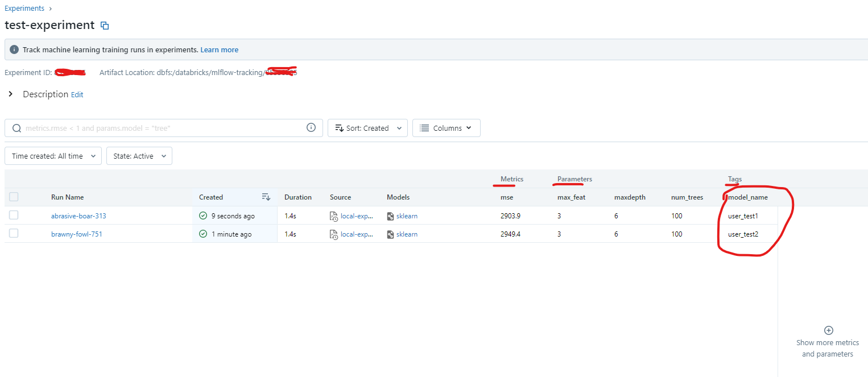868x377 pixels.
Task: Click the plus icon to show more metrics
Action: click(828, 330)
